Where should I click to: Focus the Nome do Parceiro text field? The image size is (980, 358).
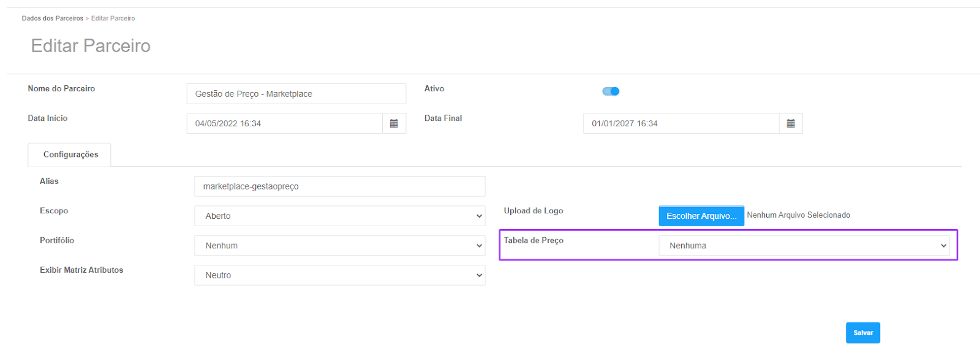pos(296,94)
